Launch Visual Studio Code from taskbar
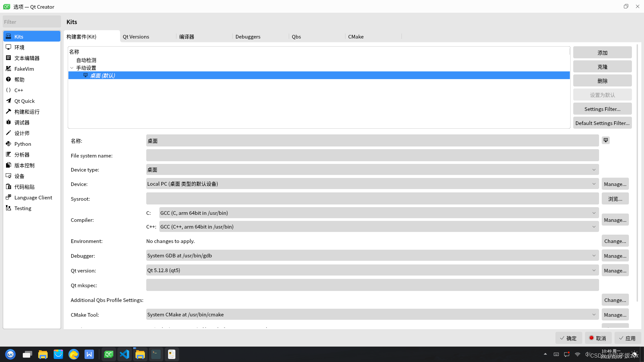The height and width of the screenshot is (362, 644). [x=124, y=354]
